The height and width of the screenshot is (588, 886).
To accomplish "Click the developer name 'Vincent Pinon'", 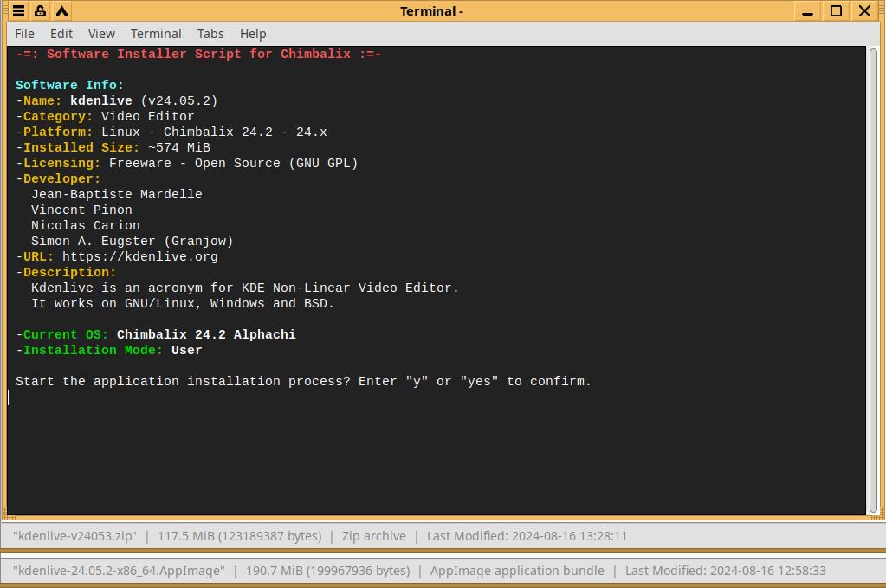I will click(81, 210).
